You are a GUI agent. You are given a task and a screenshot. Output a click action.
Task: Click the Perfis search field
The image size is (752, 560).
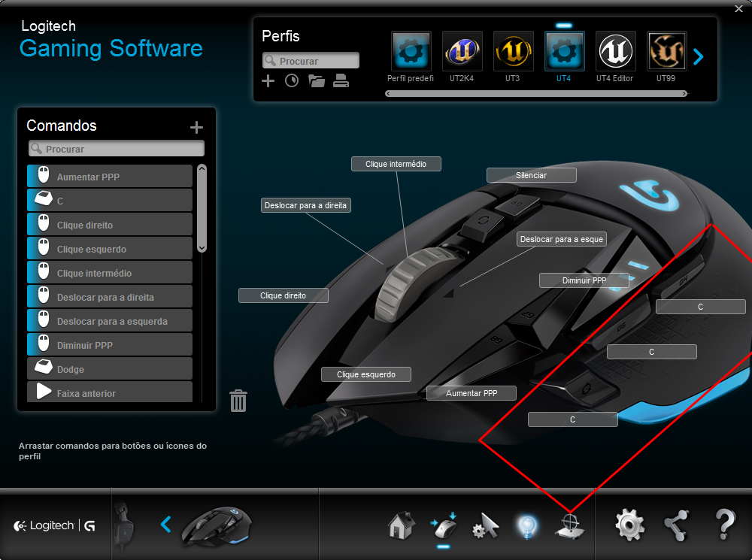[311, 61]
